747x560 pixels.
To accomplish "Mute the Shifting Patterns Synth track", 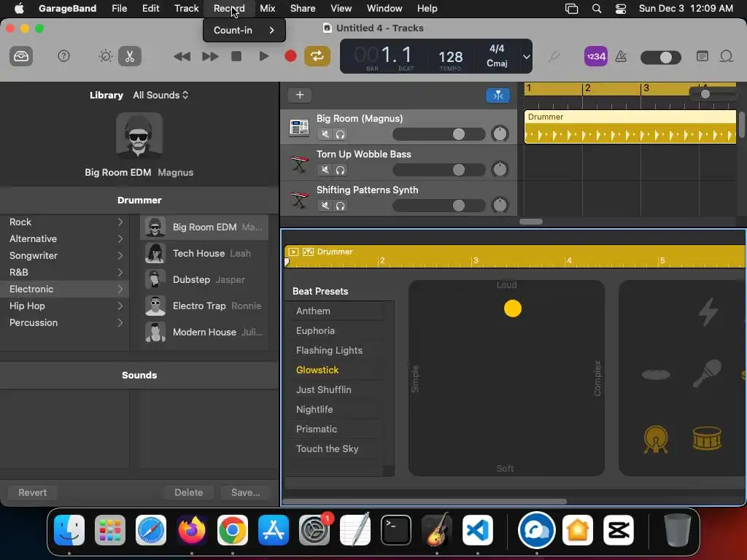I will coord(325,206).
